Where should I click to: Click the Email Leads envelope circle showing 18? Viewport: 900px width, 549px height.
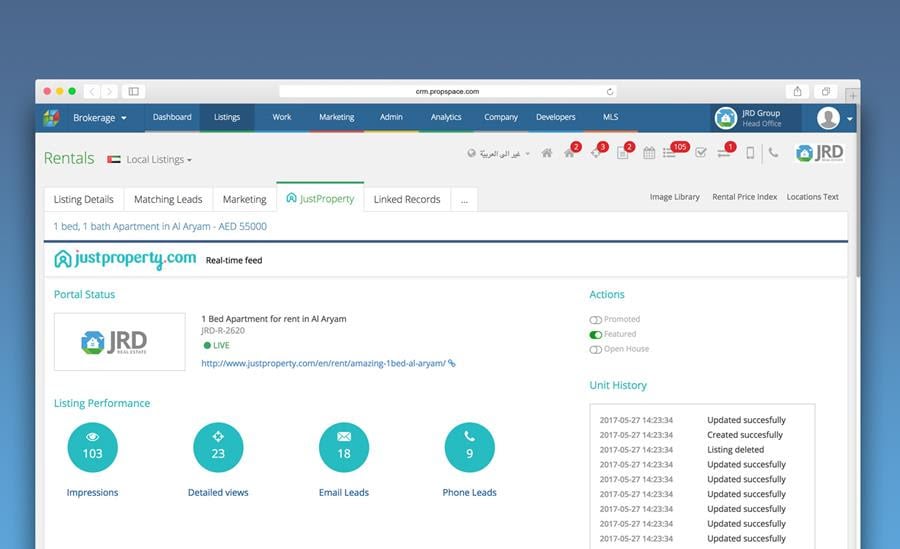344,447
